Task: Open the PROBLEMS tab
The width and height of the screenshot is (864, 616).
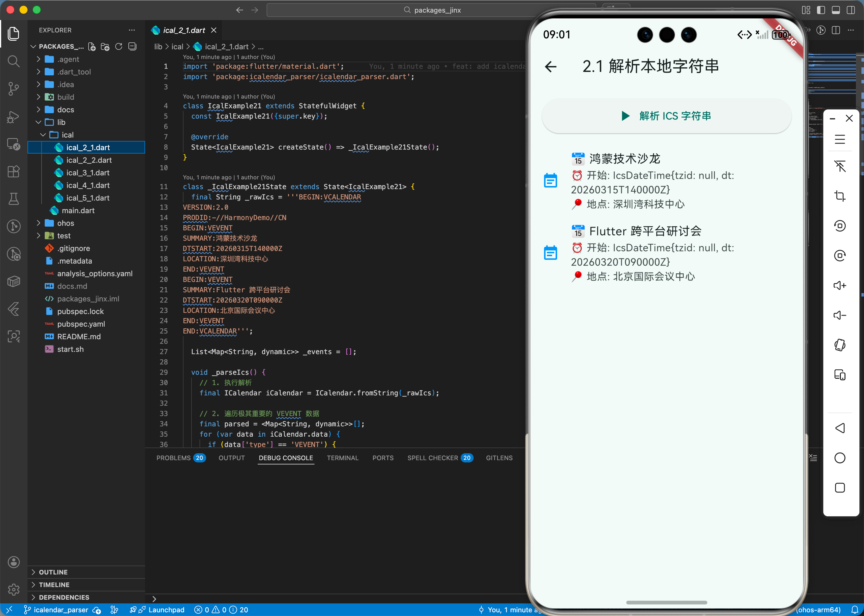Action: click(173, 458)
